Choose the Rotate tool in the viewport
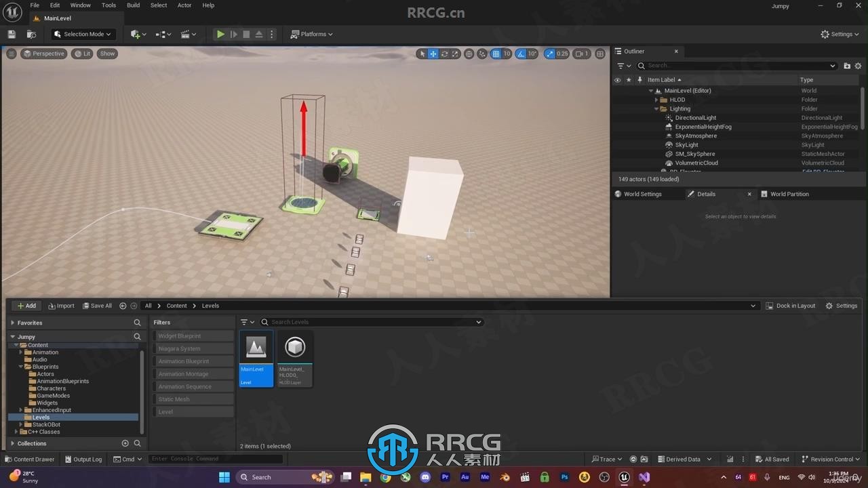Screen dimensions: 868x488 click(x=444, y=54)
